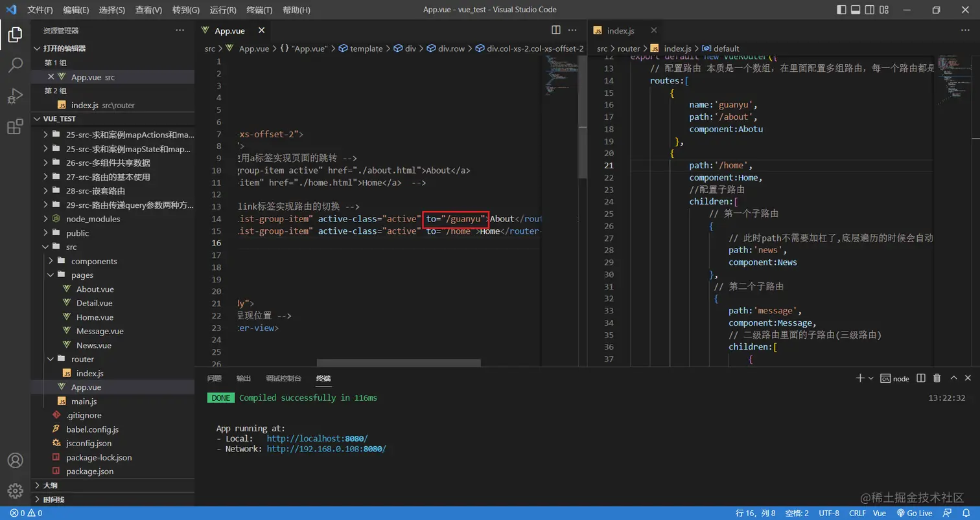Toggle the bottom panel layout button
The width and height of the screenshot is (980, 520).
856,10
